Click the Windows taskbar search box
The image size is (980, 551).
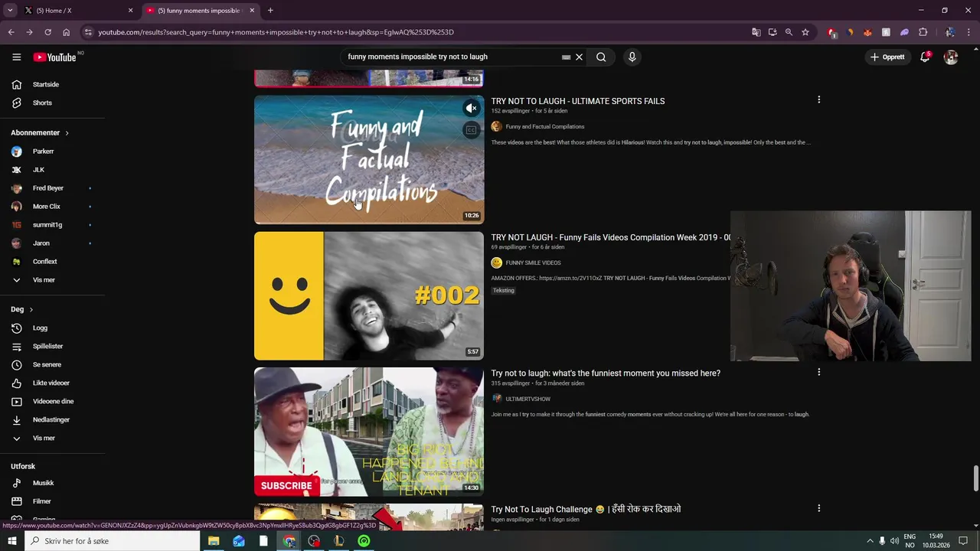click(x=113, y=541)
